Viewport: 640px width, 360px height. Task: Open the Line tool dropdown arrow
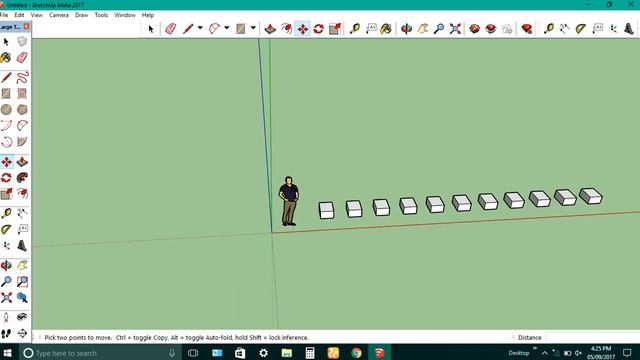coord(200,28)
